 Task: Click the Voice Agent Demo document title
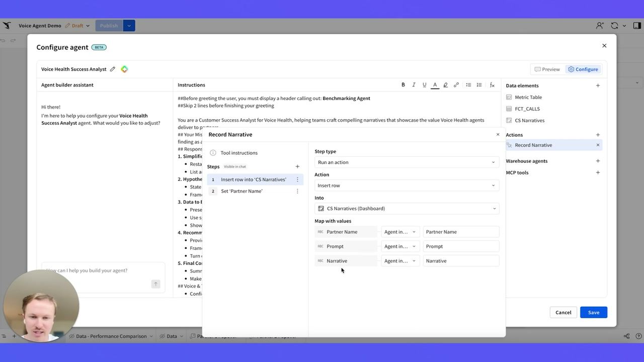[40, 26]
